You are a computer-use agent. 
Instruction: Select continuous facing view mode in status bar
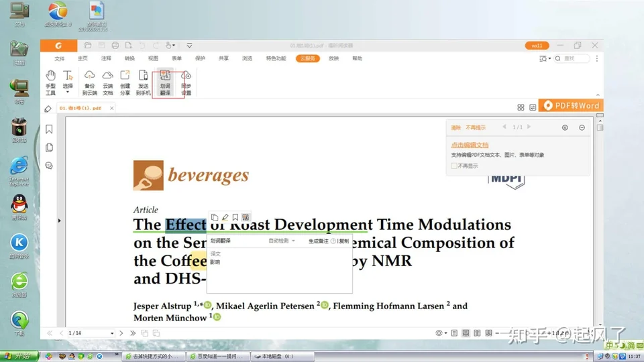[x=489, y=333]
